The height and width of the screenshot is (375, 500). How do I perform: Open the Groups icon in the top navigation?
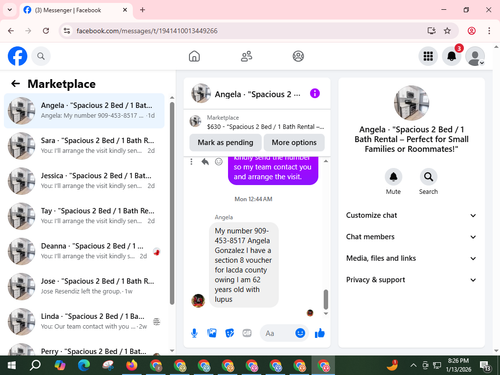[298, 56]
